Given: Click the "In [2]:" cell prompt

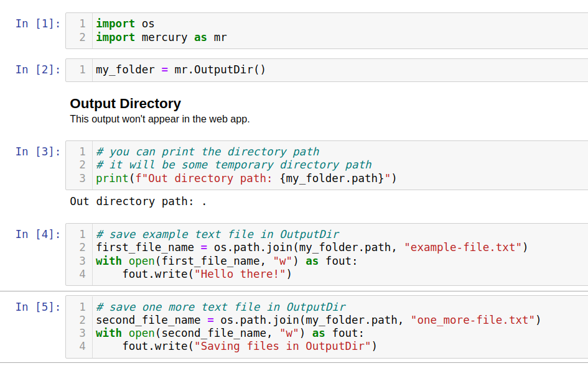Looking at the screenshot, I should [x=36, y=70].
